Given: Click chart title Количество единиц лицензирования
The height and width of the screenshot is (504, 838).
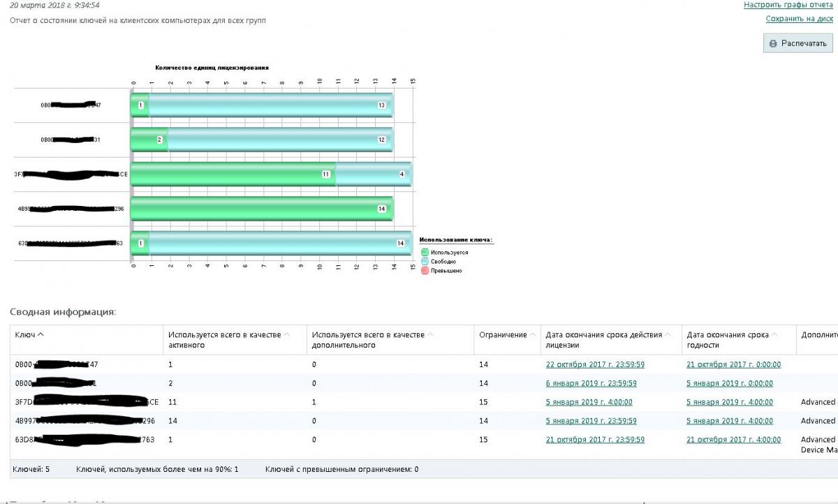Looking at the screenshot, I should tap(212, 68).
